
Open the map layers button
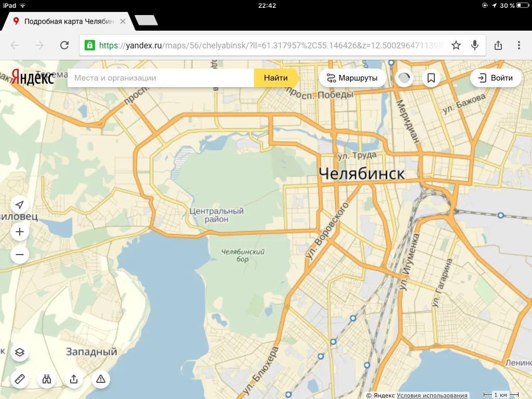pos(20,352)
